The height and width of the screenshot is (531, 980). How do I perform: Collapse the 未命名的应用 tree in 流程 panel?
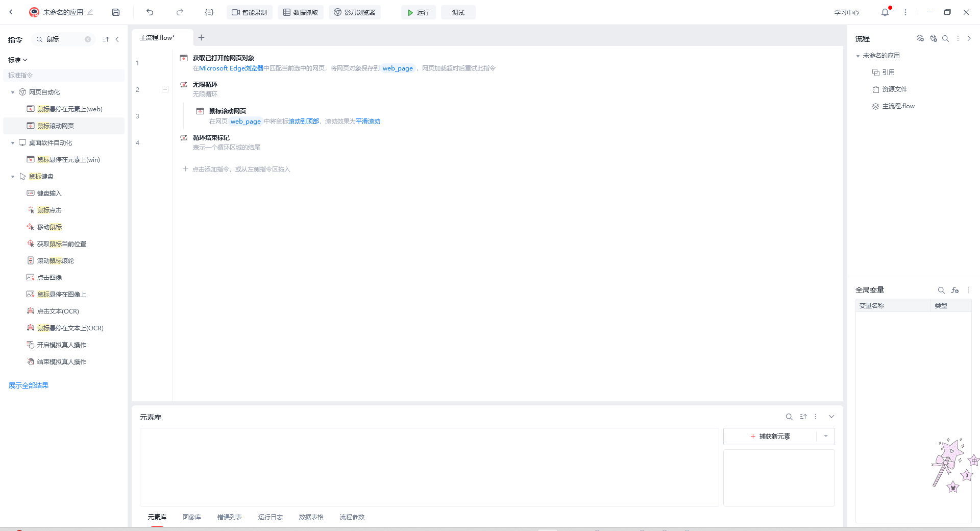[x=858, y=56]
